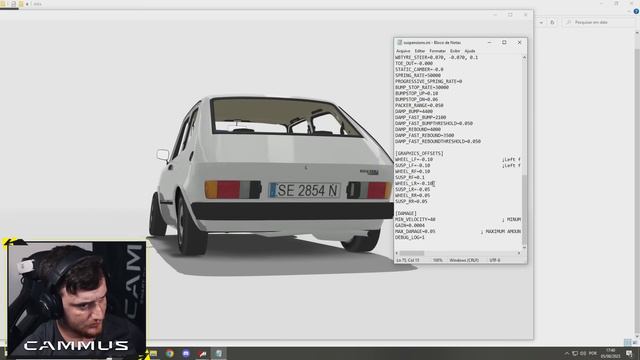
Task: Click the Explorer refresh button beside search
Action: point(552,22)
